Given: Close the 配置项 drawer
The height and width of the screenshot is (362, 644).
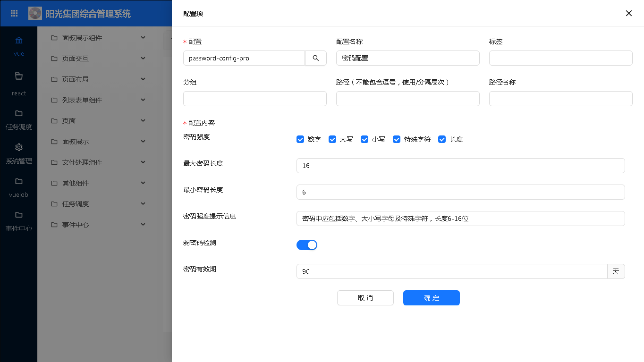Looking at the screenshot, I should (629, 13).
